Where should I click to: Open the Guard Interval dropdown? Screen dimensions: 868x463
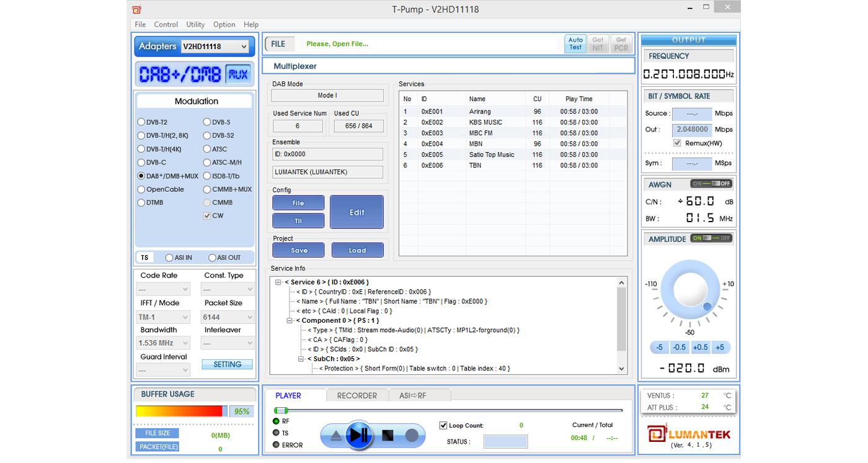[163, 370]
